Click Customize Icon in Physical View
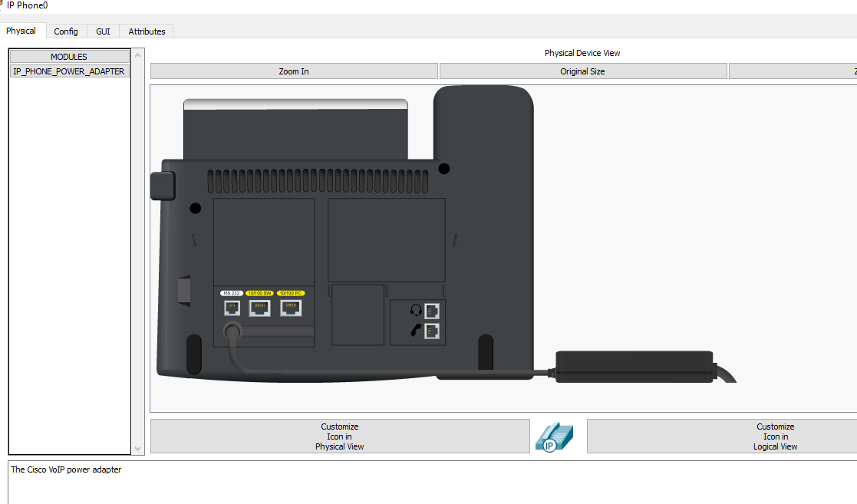Image resolution: width=857 pixels, height=504 pixels. coord(340,436)
